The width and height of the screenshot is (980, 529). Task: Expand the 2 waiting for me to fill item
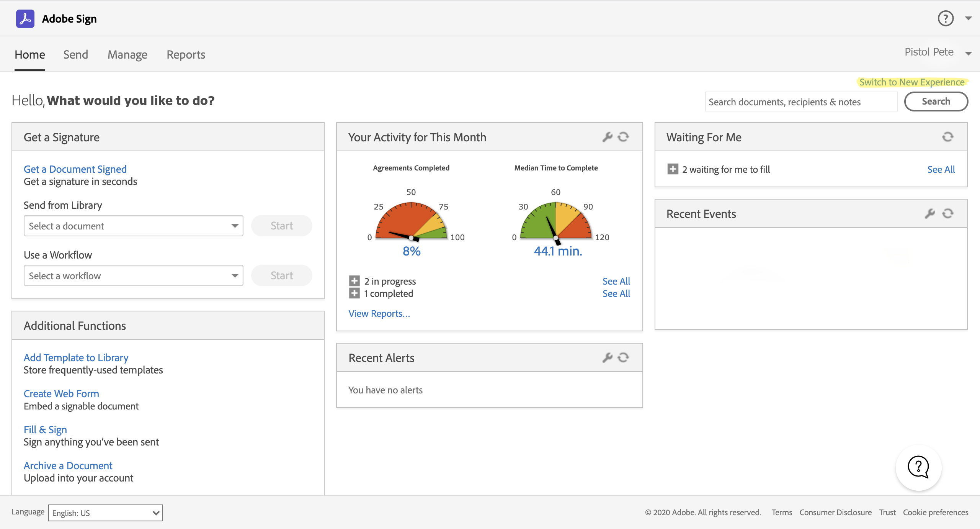(673, 169)
